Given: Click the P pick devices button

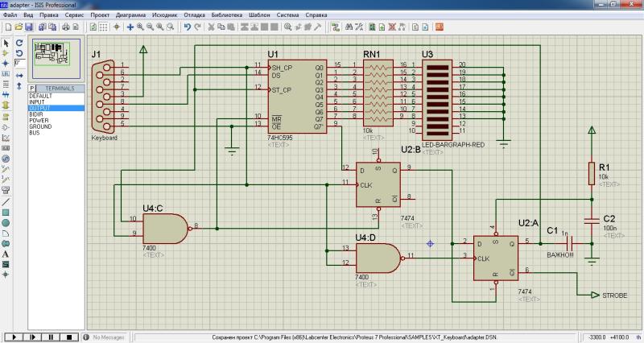Looking at the screenshot, I should 32,88.
